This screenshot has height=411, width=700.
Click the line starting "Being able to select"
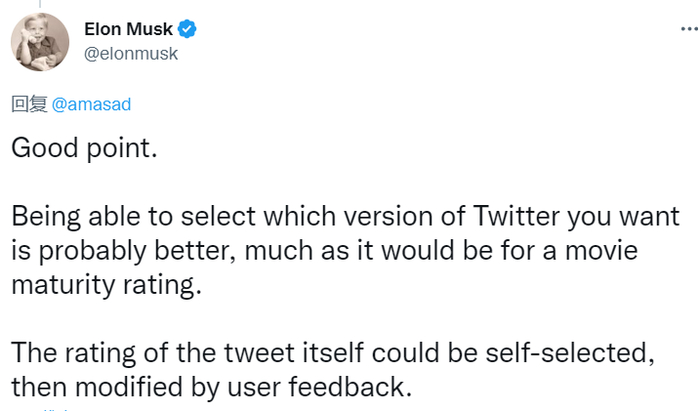[346, 216]
